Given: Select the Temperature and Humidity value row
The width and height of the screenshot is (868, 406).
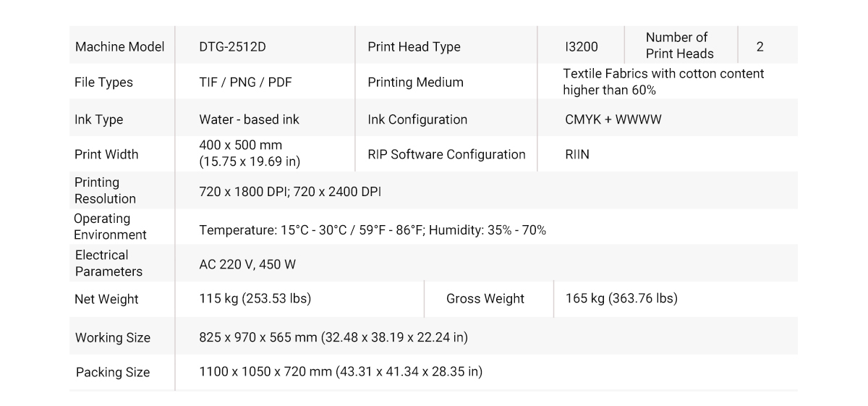Looking at the screenshot, I should (x=373, y=230).
